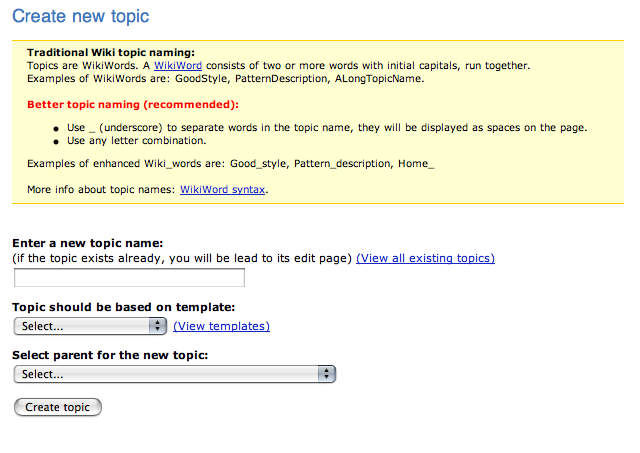Click the arrow on the parent dropdown
The image size is (640, 453).
click(x=326, y=374)
